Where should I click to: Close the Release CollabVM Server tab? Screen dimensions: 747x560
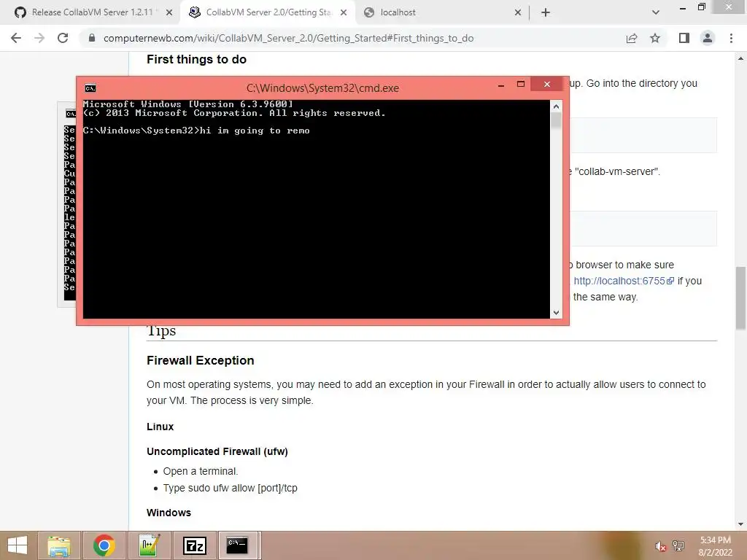pos(169,12)
